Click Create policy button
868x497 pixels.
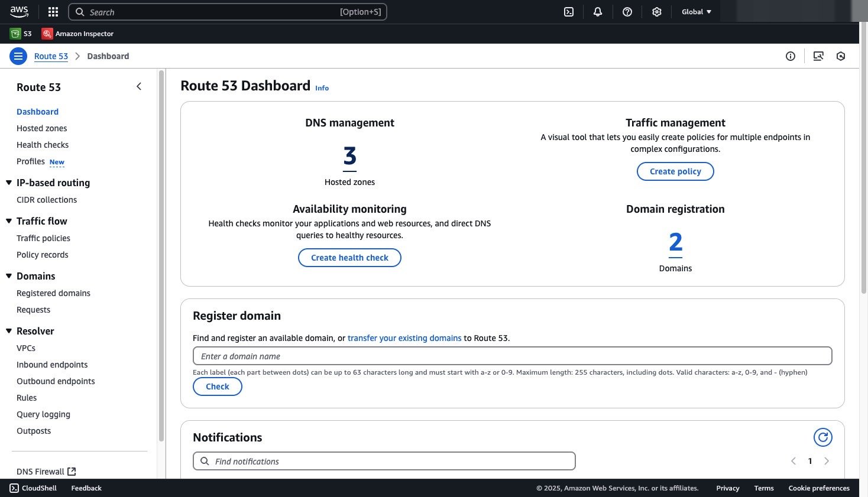point(675,171)
